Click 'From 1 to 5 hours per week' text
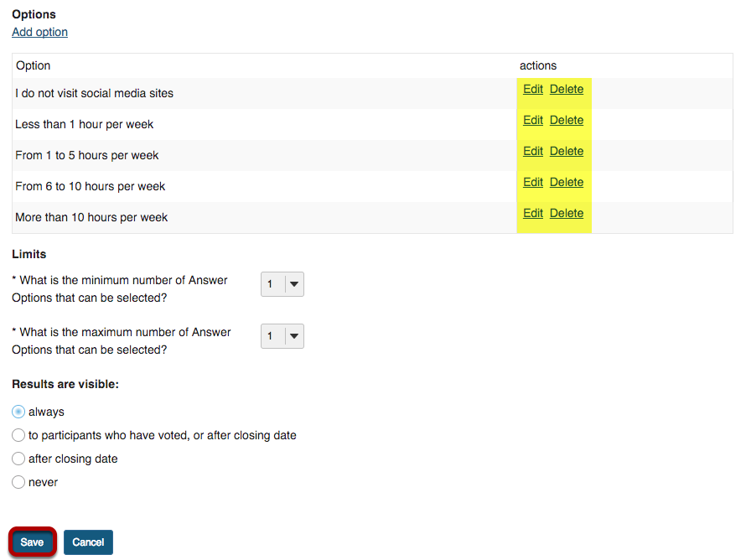Viewport: 746px width, 560px height. pos(86,155)
